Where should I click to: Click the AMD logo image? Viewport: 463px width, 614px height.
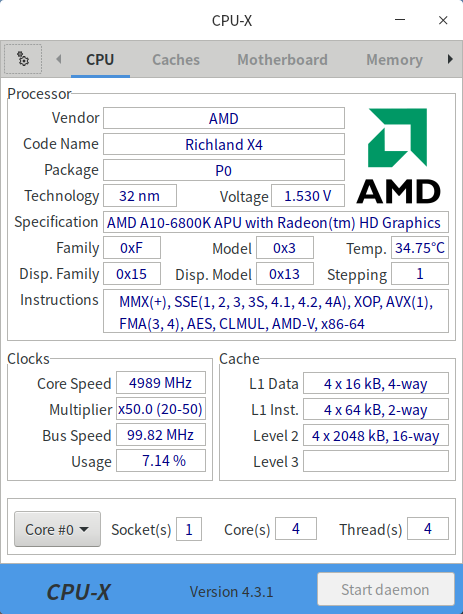click(398, 155)
